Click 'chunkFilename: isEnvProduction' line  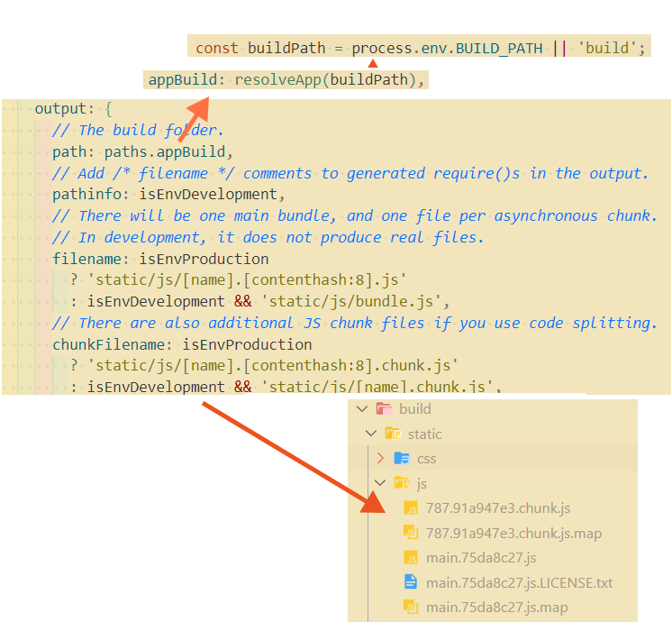[x=182, y=344]
